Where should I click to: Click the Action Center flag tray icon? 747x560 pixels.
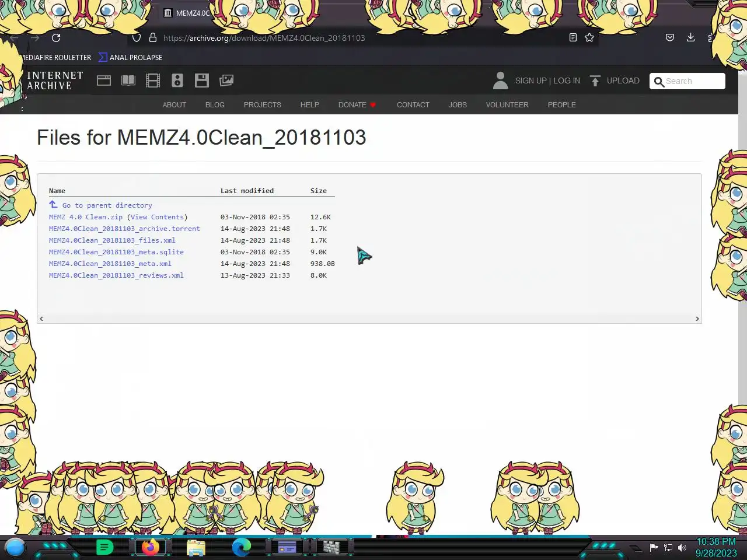[x=654, y=547]
